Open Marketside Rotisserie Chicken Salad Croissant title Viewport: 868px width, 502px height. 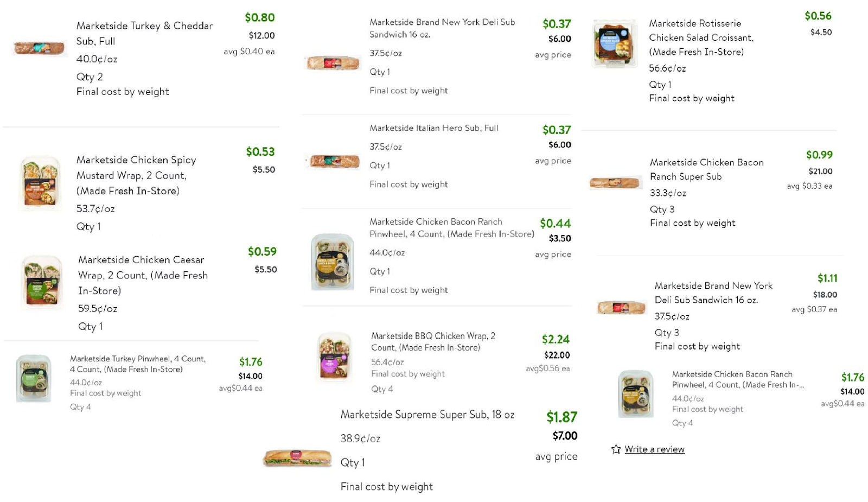[x=701, y=37]
